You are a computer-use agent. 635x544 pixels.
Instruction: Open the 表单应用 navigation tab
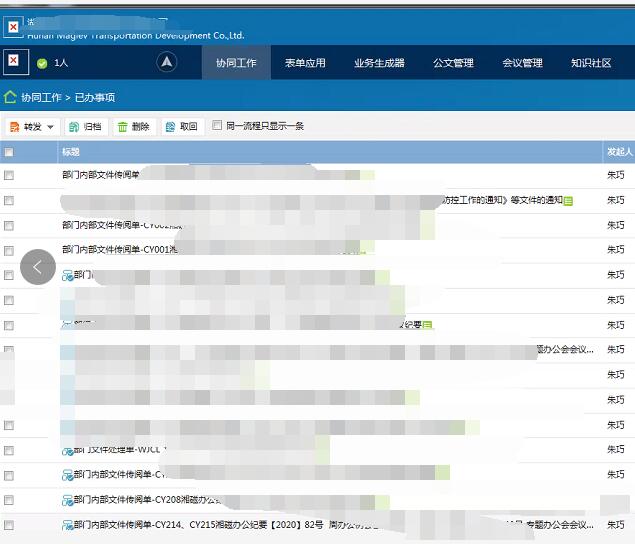point(305,63)
